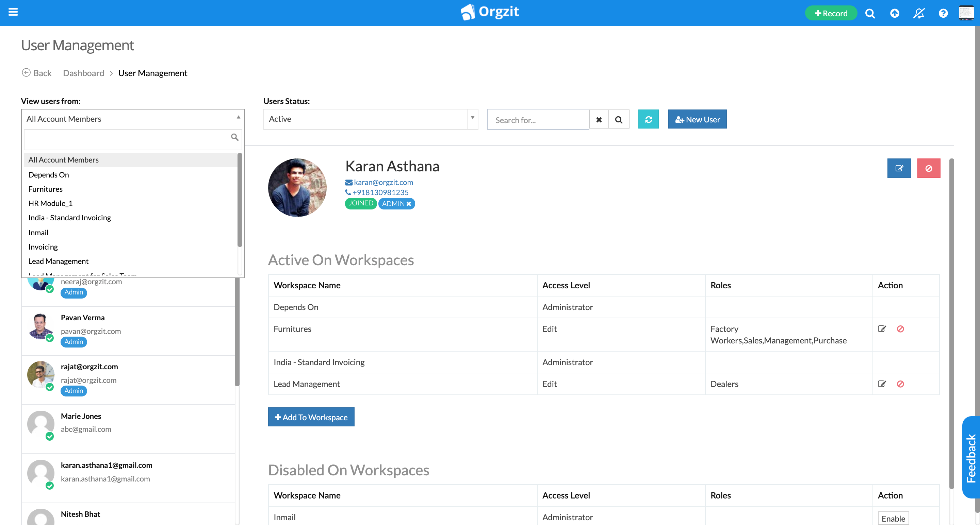Viewport: 980px width, 525px height.
Task: Click Pavan Verma's avatar photo
Action: 41,326
